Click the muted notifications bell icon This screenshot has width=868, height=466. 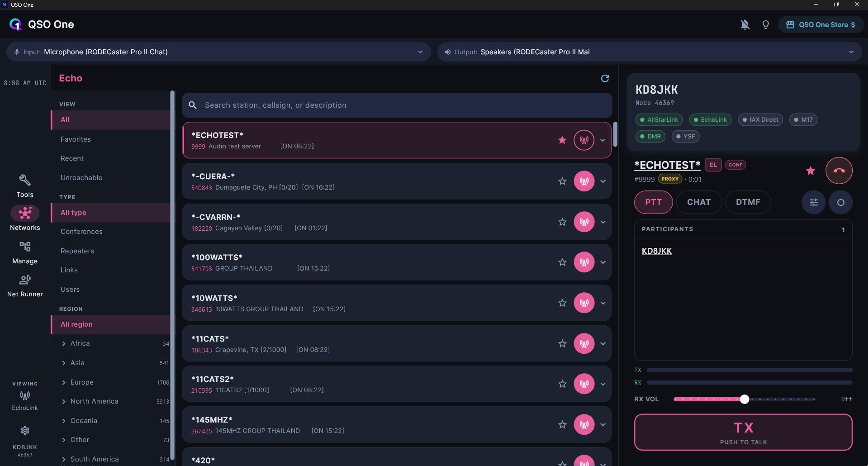pyautogui.click(x=745, y=25)
